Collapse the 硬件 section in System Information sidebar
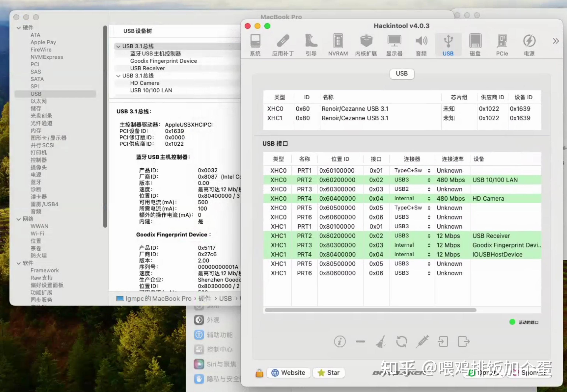 [18, 28]
